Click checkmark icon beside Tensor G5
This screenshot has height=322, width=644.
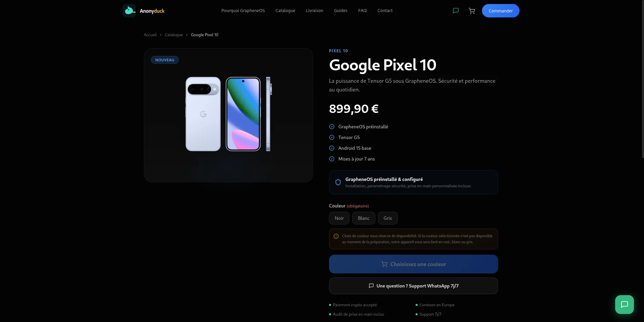click(332, 137)
